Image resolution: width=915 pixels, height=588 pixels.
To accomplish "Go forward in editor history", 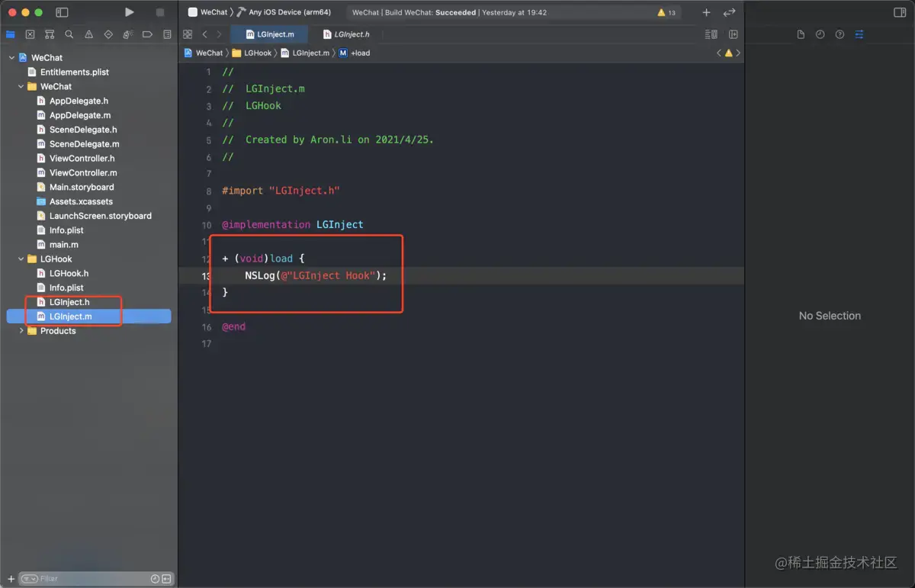I will pos(220,34).
